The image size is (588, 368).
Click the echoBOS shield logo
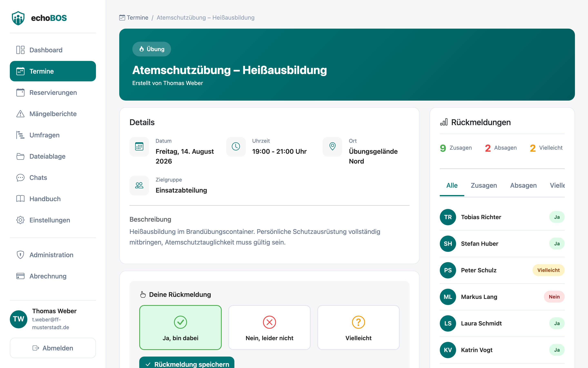click(x=18, y=18)
